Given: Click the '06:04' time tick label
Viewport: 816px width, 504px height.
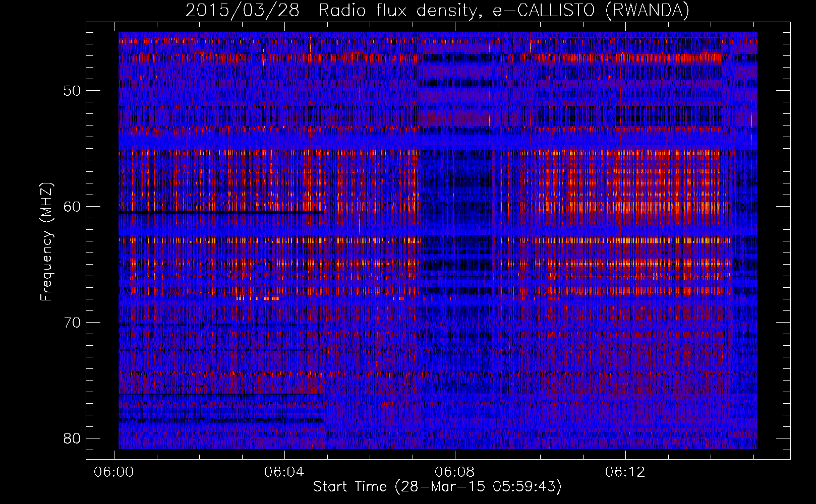Looking at the screenshot, I should 284,472.
